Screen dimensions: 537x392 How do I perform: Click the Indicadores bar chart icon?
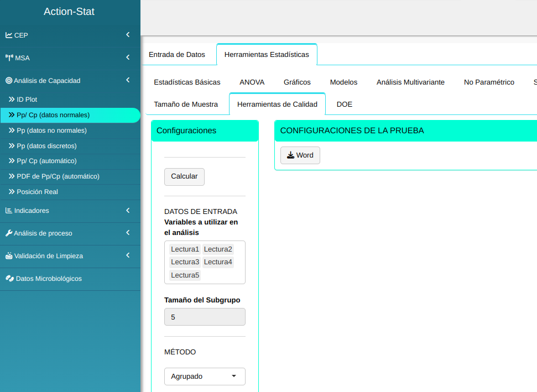[9, 211]
